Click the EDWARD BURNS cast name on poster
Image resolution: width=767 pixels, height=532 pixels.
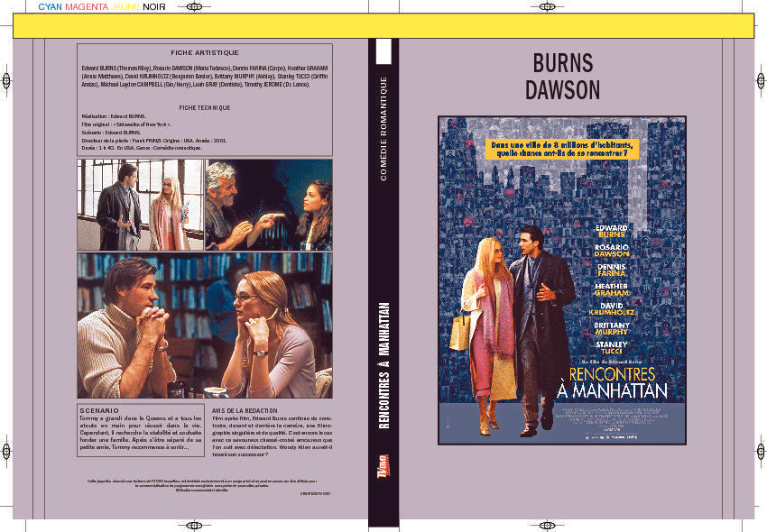(x=612, y=231)
